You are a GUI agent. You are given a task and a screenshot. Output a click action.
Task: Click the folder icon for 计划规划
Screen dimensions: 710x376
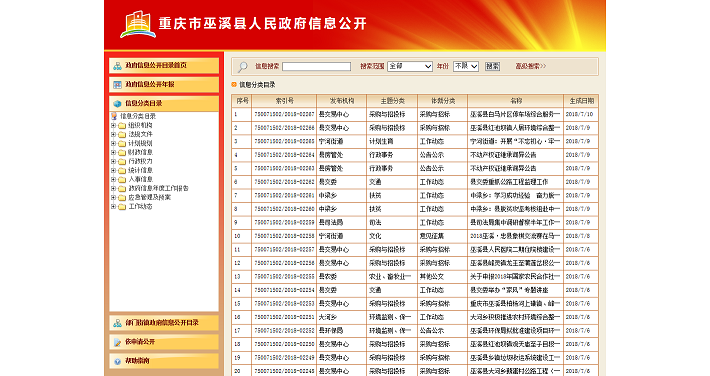click(122, 144)
